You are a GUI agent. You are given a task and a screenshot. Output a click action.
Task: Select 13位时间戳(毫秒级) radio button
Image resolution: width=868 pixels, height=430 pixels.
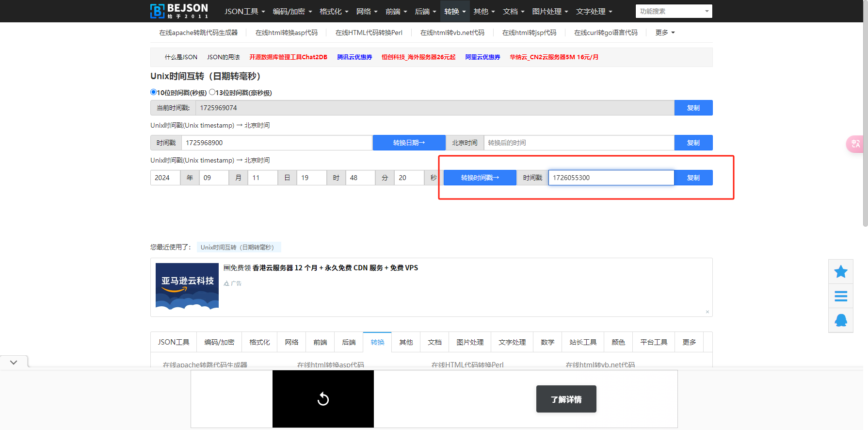212,92
